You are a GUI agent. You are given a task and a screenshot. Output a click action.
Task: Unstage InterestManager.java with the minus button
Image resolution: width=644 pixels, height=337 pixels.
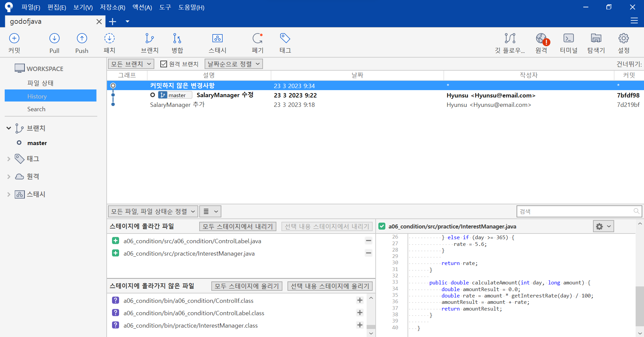(x=368, y=253)
